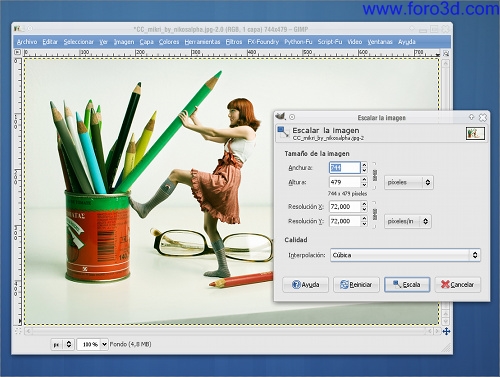Click the zoom-on-resize icon above vertical scrollbar

446,53
